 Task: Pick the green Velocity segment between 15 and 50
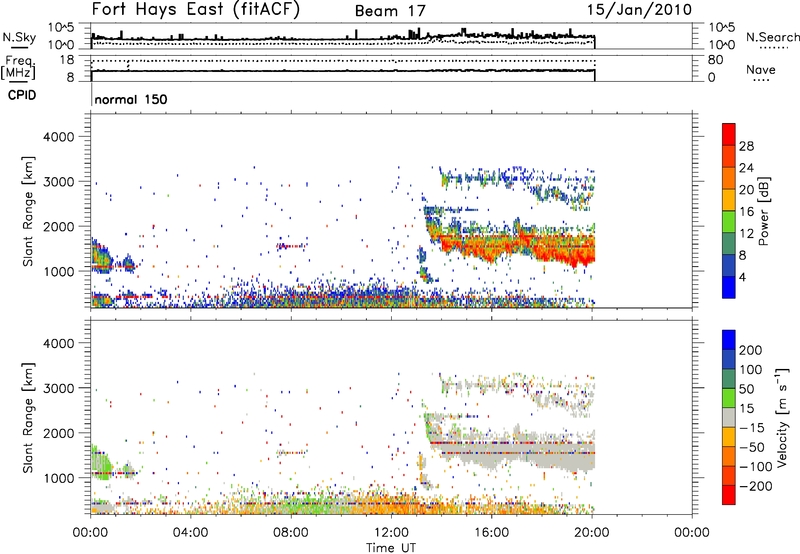[729, 398]
